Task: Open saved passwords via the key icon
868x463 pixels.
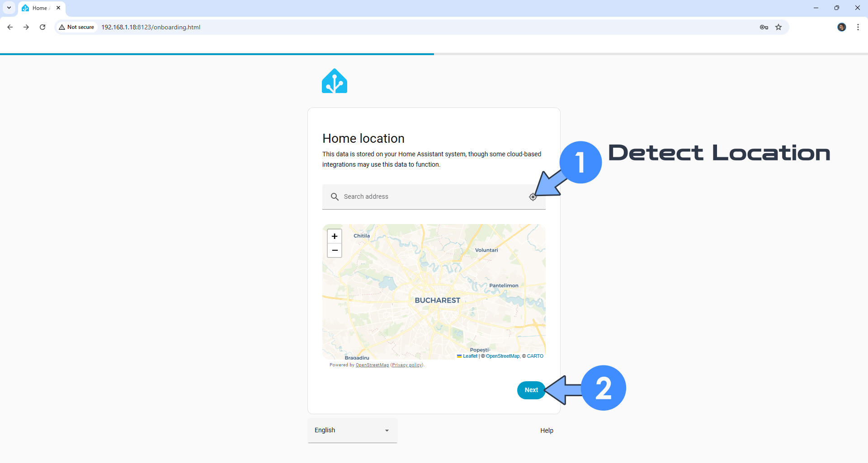Action: click(764, 27)
